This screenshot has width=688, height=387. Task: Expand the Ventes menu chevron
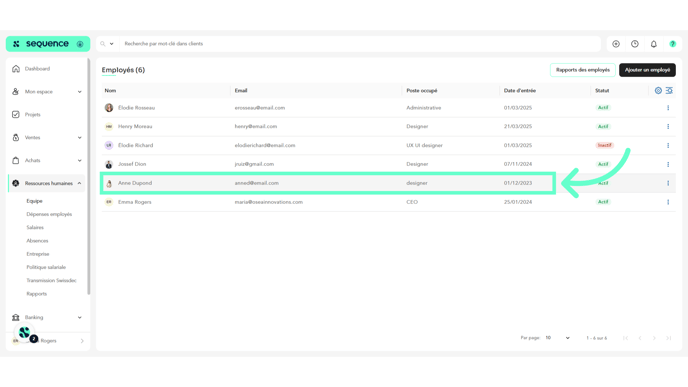pyautogui.click(x=79, y=137)
